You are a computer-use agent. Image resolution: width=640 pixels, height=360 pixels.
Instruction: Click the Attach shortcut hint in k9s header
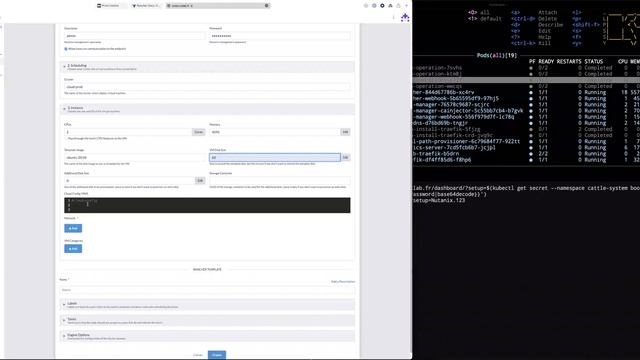pyautogui.click(x=547, y=13)
